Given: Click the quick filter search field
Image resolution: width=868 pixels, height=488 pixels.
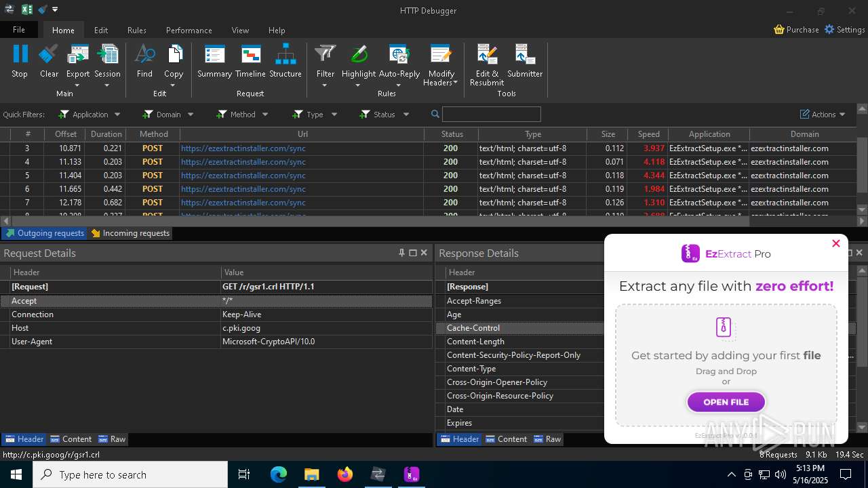Looking at the screenshot, I should pos(492,114).
